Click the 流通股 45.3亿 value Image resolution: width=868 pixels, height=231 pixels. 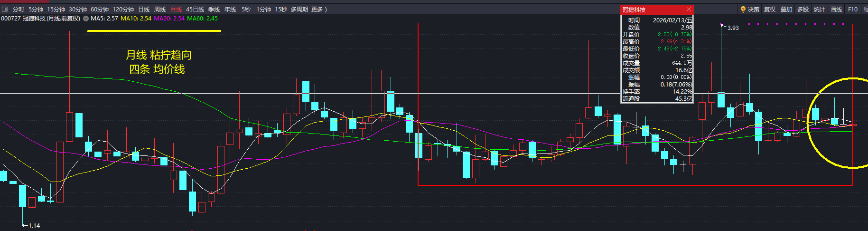(x=684, y=98)
